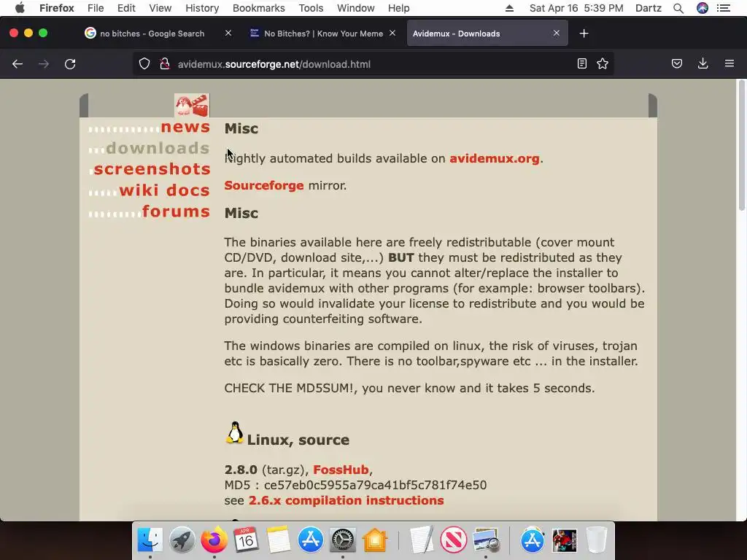This screenshot has width=747, height=560.
Task: Close the Know Your Meme tab
Action: click(x=392, y=34)
